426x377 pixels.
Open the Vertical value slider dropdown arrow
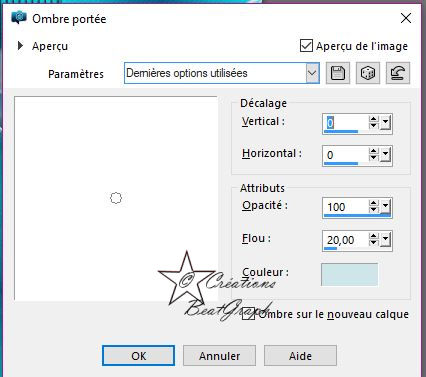tap(386, 123)
